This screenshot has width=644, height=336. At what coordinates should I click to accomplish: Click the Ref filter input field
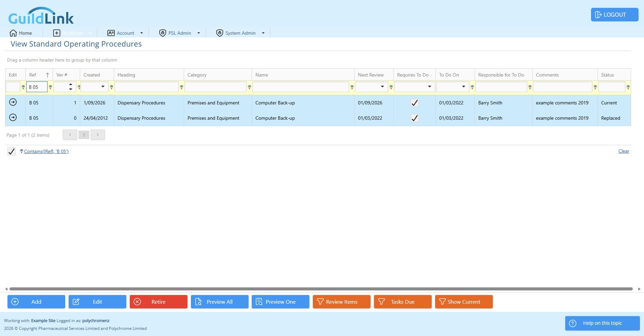tap(37, 87)
